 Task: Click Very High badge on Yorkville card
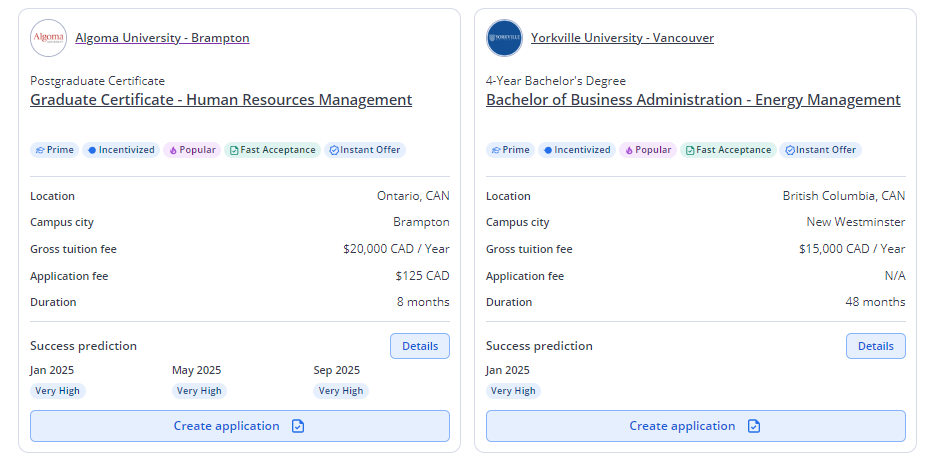click(514, 391)
